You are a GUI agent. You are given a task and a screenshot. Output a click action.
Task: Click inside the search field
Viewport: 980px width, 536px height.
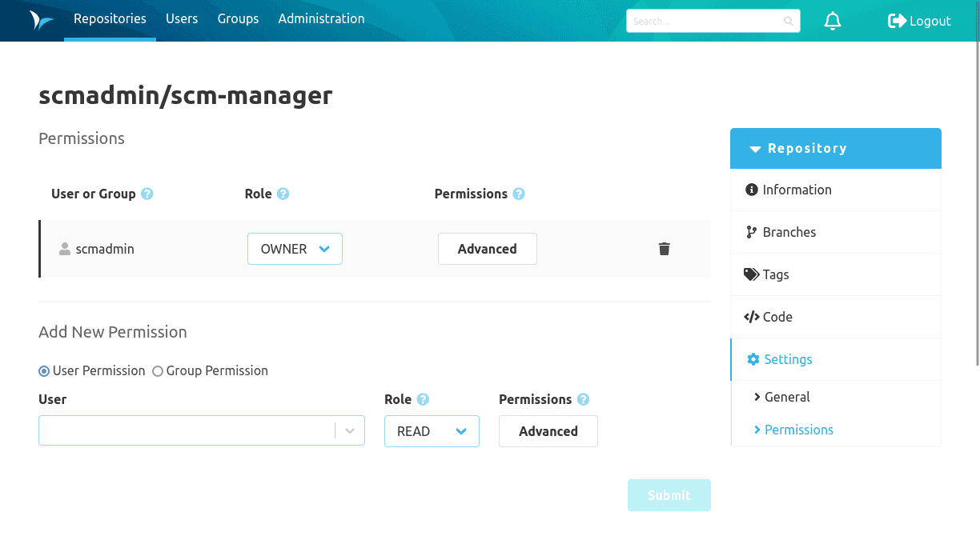705,21
